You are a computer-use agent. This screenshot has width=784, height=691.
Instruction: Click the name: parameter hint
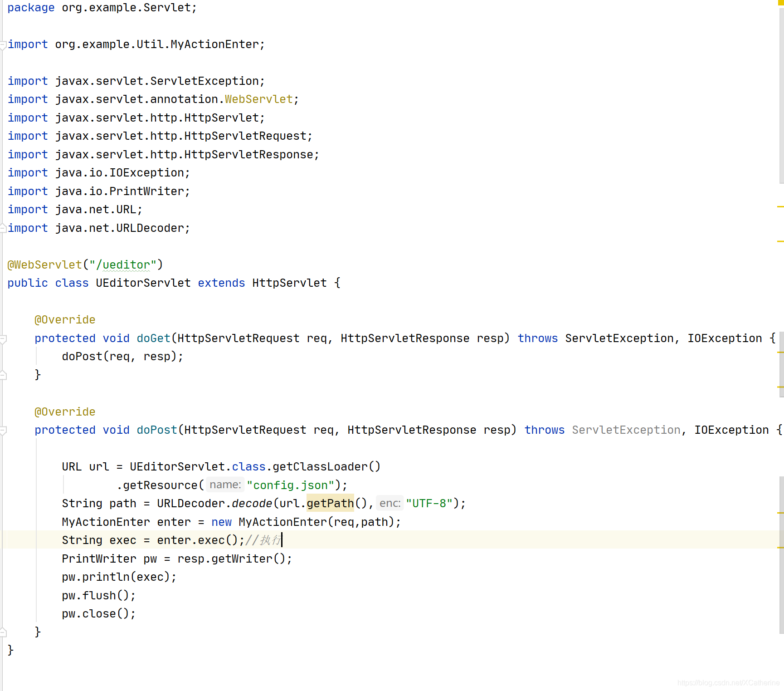click(x=225, y=485)
